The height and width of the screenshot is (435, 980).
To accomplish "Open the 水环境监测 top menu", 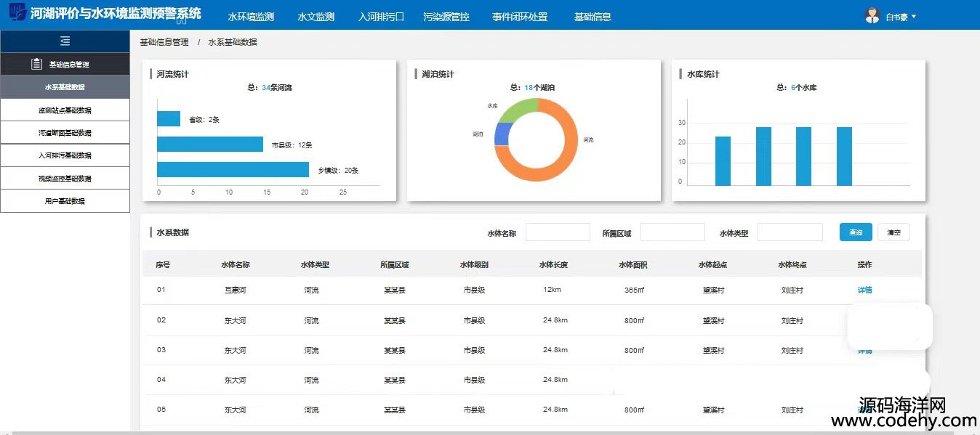I will (251, 17).
